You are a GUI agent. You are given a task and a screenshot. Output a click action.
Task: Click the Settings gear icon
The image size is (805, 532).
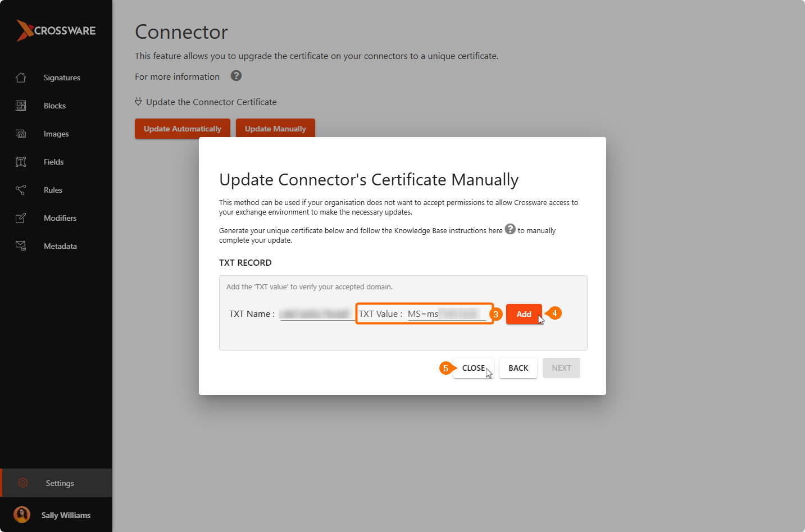[23, 483]
